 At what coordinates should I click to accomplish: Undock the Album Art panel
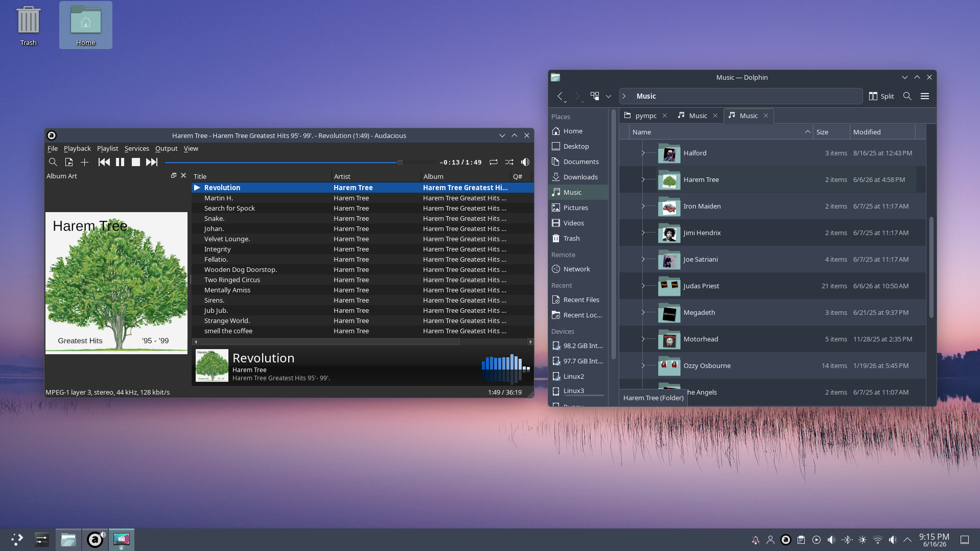[174, 175]
